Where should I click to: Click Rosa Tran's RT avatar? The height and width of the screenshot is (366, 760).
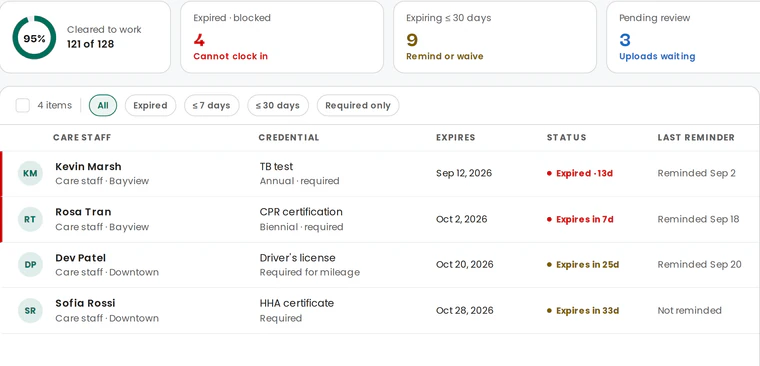point(30,219)
